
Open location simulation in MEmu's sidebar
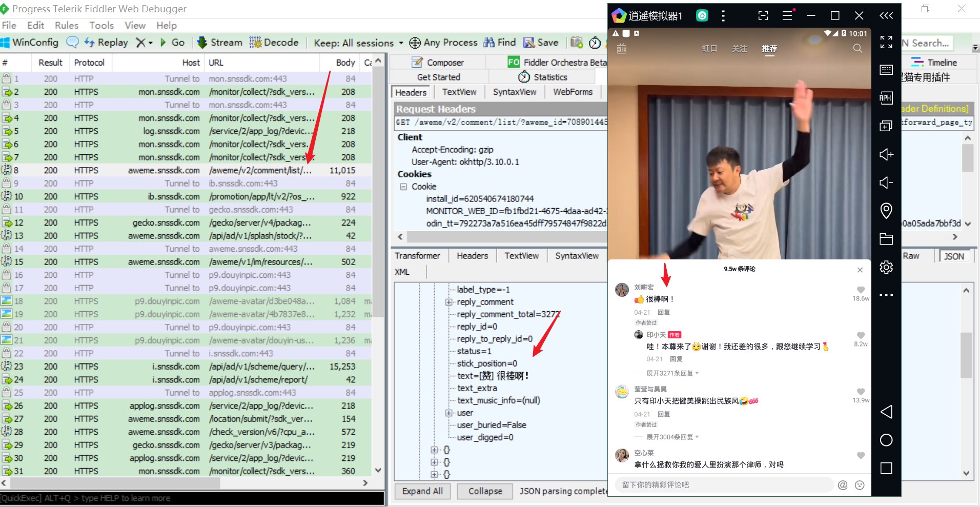point(886,211)
